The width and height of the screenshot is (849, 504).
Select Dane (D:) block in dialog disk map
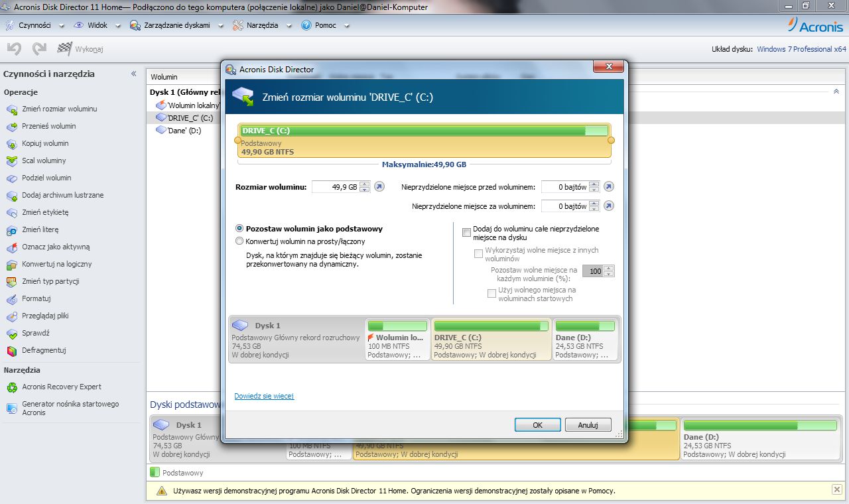[585, 339]
